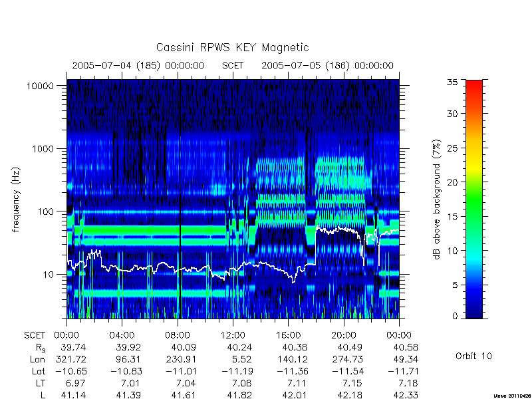Click the 'Rs' row header
Viewport: 532px width, 399px height.
41,348
